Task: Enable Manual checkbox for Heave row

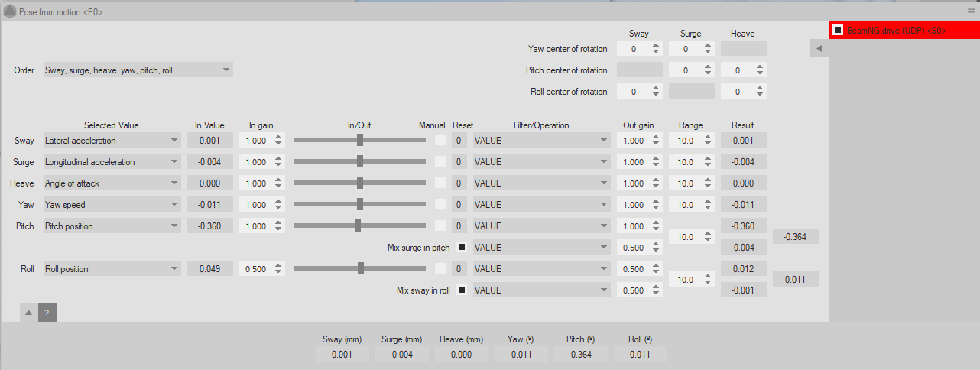Action: click(440, 183)
